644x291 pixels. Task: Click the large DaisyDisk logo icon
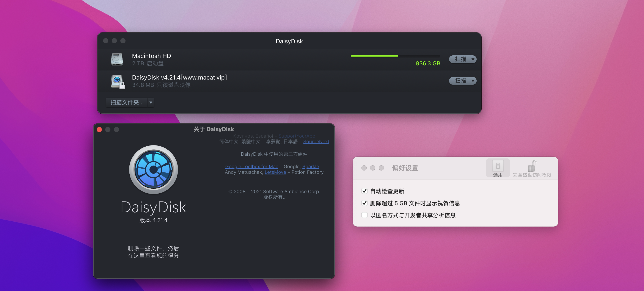pyautogui.click(x=153, y=170)
